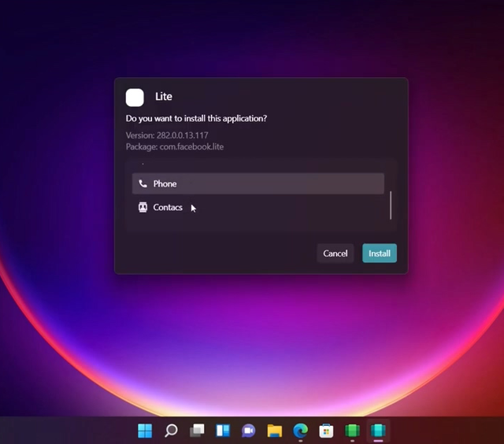
Task: Open Microsoft Store from taskbar
Action: point(326,431)
